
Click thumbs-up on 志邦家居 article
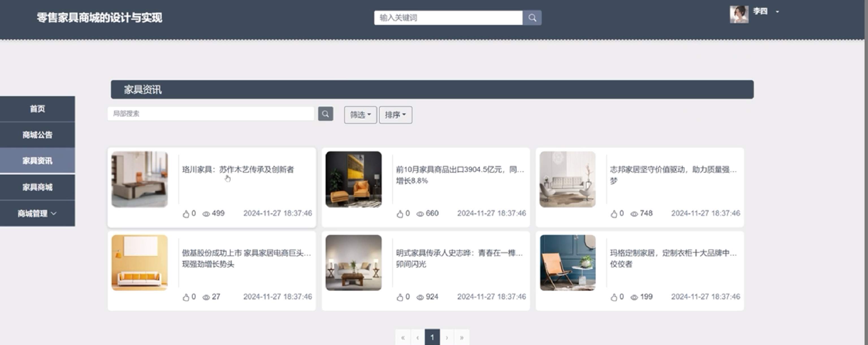[x=614, y=214]
